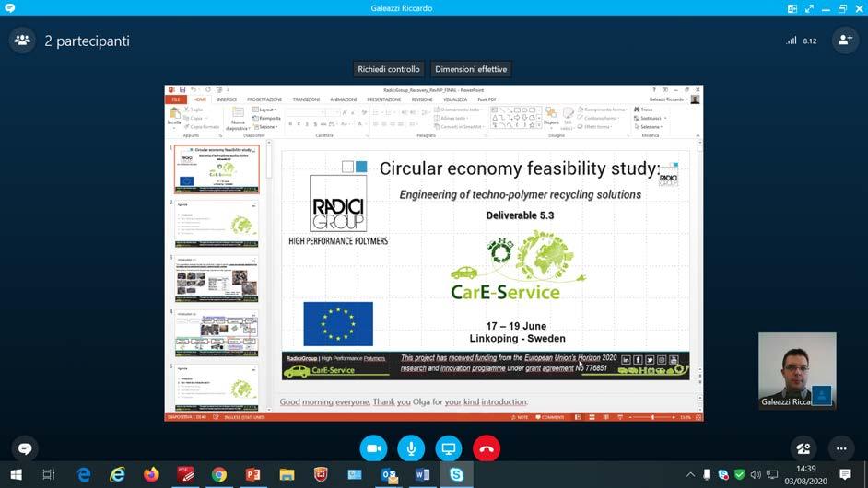This screenshot has height=488, width=868.
Task: Open Chrome from the taskbar
Action: click(219, 475)
